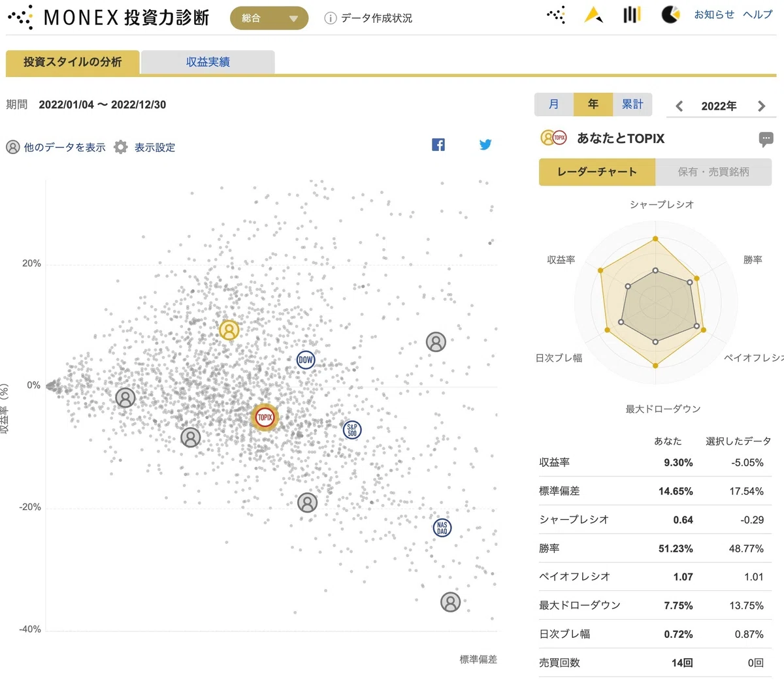Viewport: 784px width, 683px height.
Task: Click the TOPIX marker on scatter plot
Action: 265,417
